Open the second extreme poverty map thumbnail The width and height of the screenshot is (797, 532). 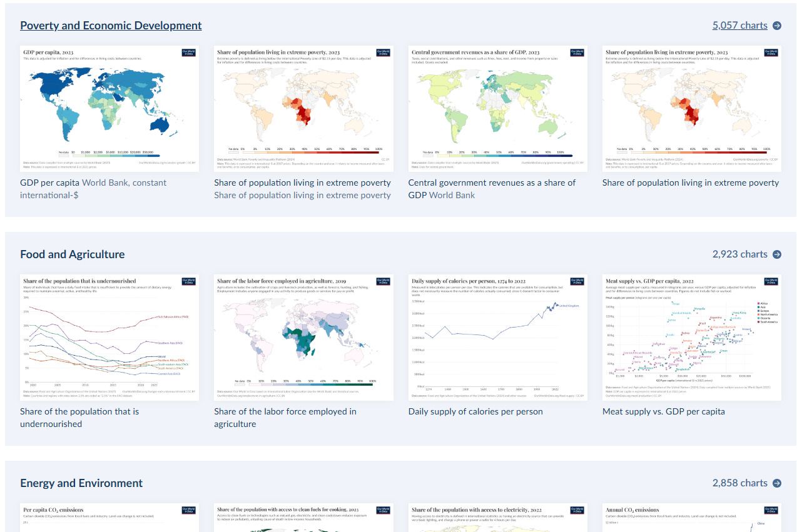pos(303,109)
